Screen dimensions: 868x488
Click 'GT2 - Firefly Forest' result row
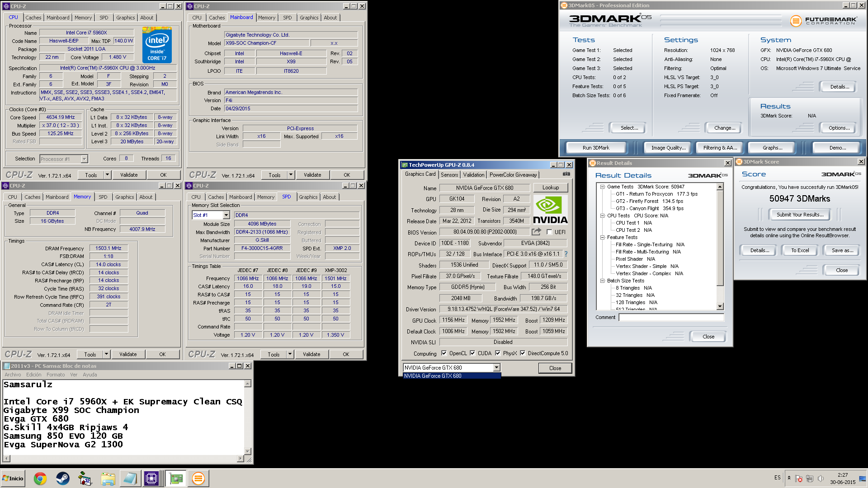(x=649, y=201)
